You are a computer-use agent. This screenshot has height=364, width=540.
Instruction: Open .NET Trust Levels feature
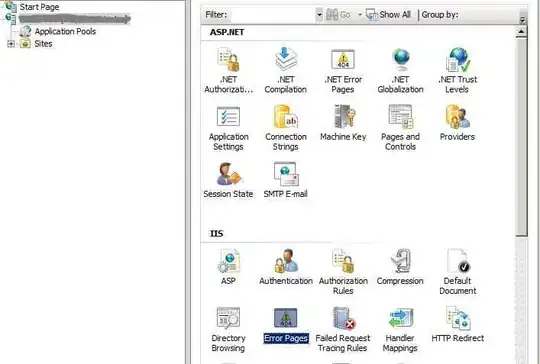[457, 70]
